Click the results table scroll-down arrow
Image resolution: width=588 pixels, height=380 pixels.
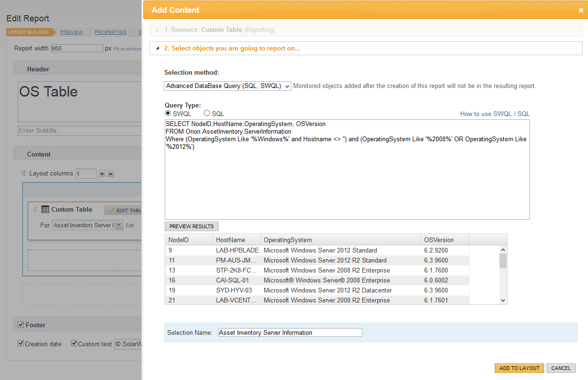(503, 300)
